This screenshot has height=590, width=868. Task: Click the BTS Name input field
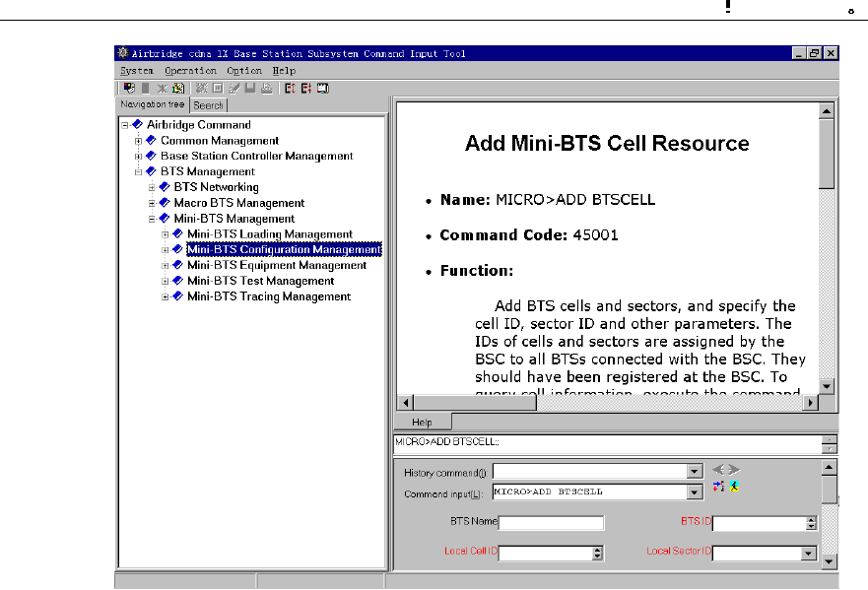tap(552, 523)
